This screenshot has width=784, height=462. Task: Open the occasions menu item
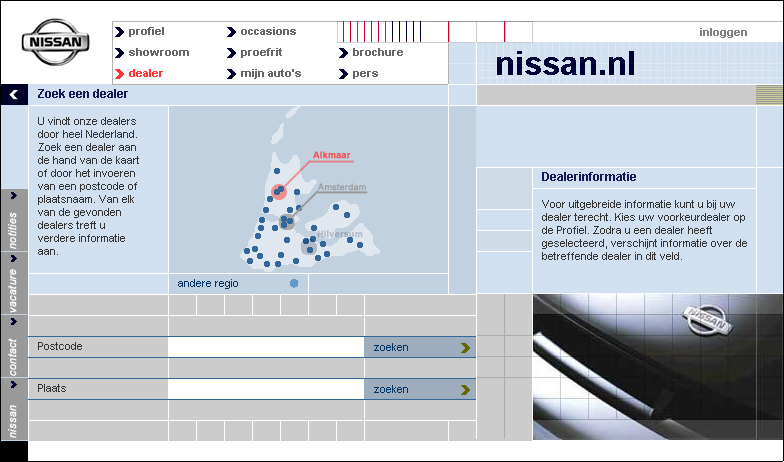[268, 32]
